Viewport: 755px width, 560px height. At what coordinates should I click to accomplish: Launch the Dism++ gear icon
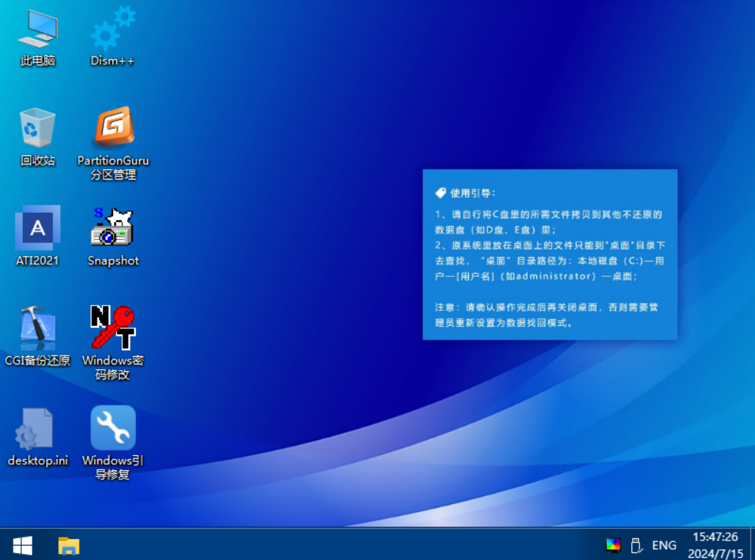[112, 30]
